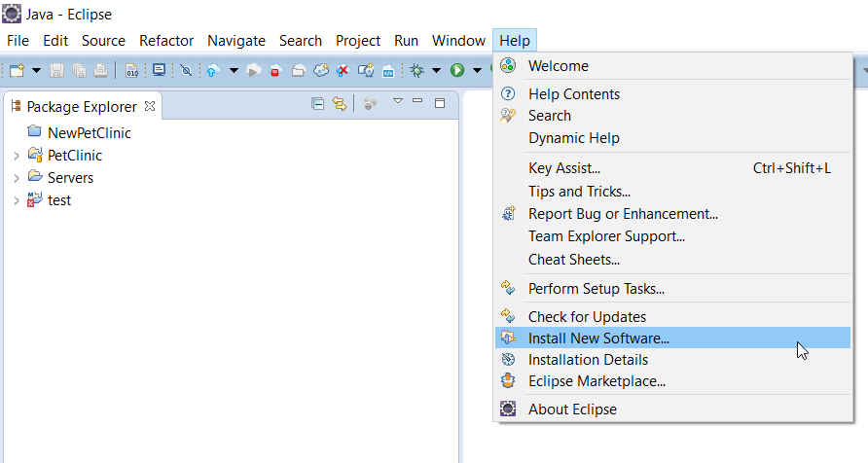Open the Debug dropdown arrow
The width and height of the screenshot is (868, 463).
pyautogui.click(x=436, y=70)
